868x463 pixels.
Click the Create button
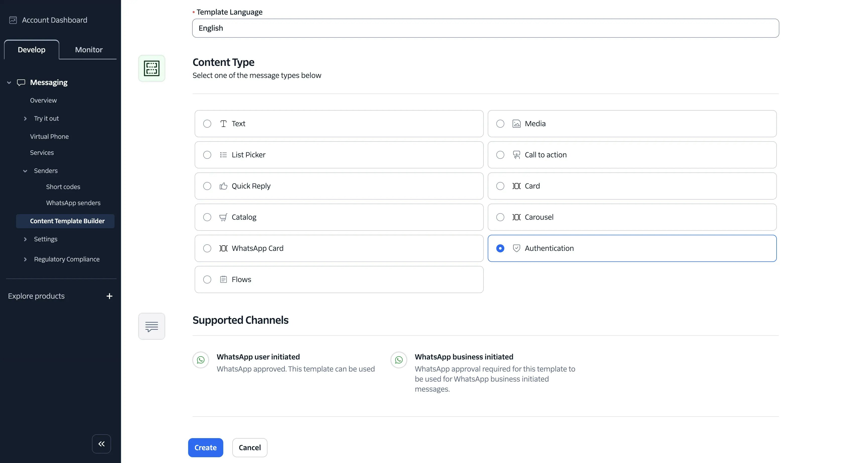tap(205, 447)
